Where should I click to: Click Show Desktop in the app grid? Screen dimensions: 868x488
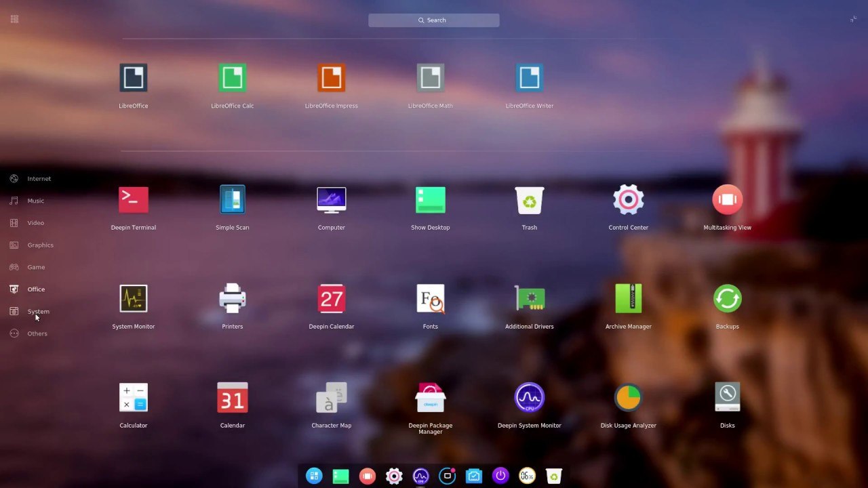[x=431, y=200]
